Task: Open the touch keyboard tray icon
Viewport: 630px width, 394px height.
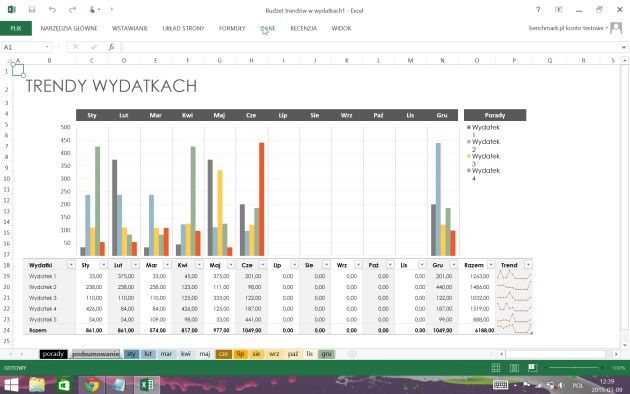Action: coord(500,385)
